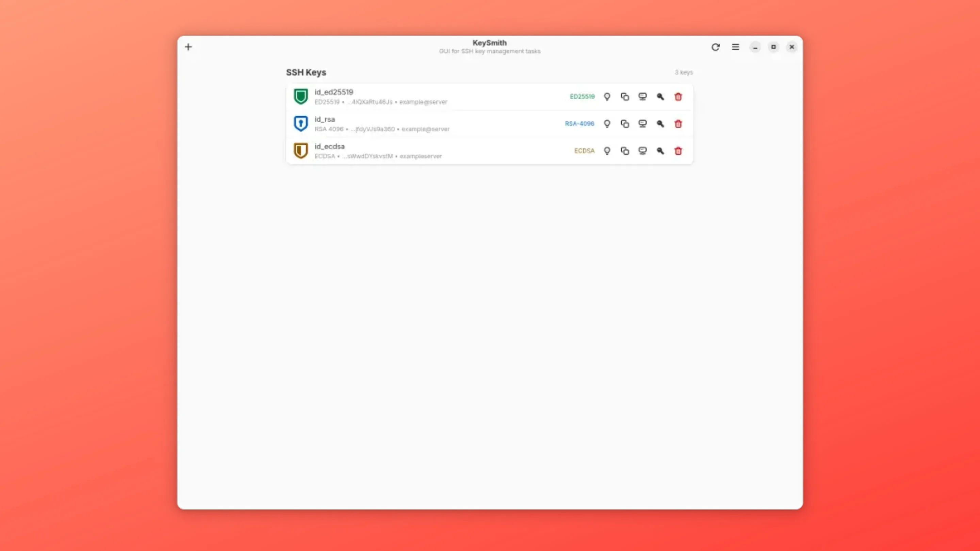Close the KeySmith window
980x551 pixels.
point(792,47)
